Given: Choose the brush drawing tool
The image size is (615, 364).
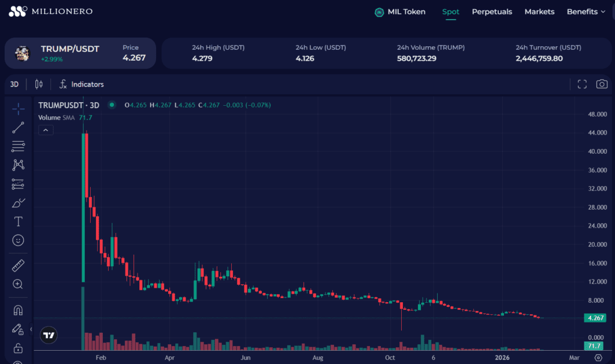Looking at the screenshot, I should [18, 203].
